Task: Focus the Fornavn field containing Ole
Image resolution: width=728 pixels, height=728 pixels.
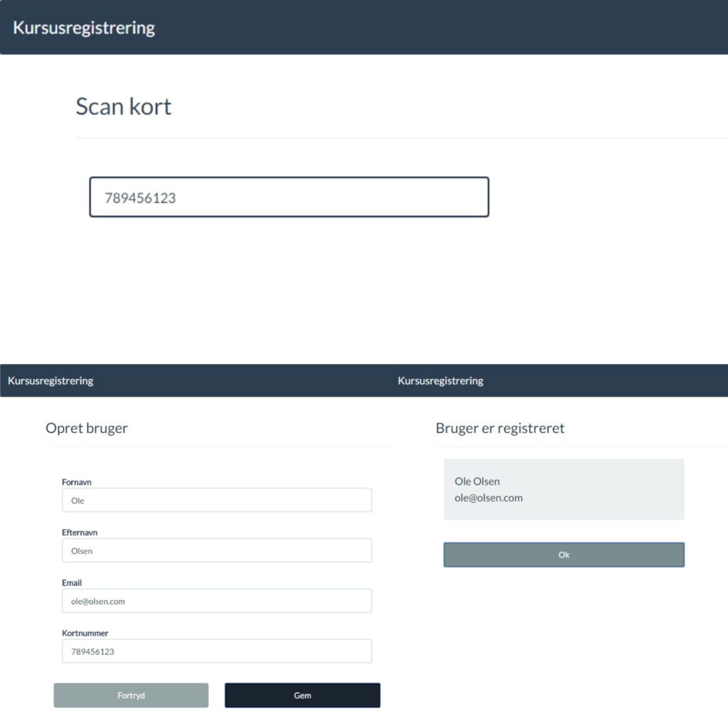Action: [217, 500]
